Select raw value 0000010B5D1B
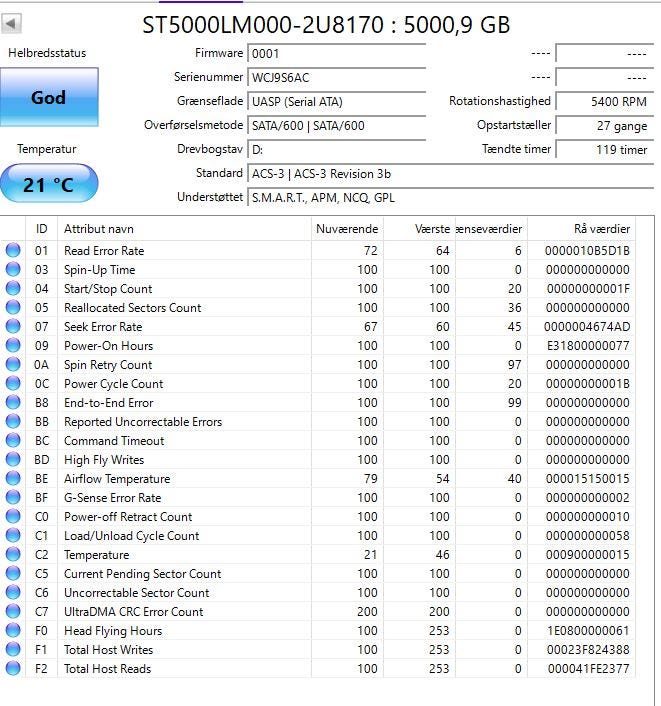661x706 pixels. [x=587, y=251]
